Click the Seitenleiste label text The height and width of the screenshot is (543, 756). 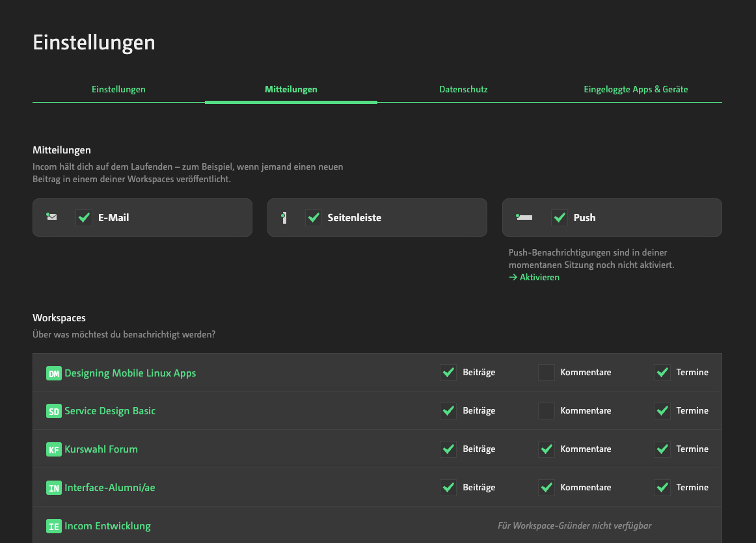coord(355,218)
